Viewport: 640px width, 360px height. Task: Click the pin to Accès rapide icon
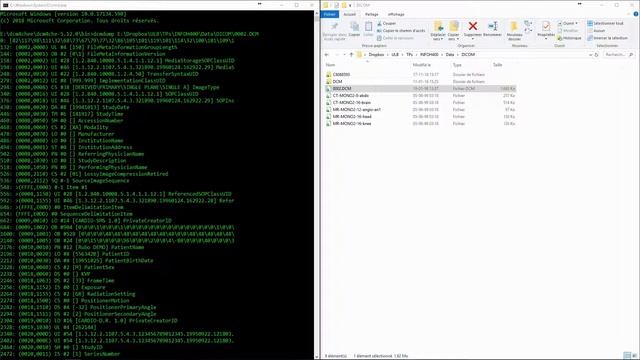[x=334, y=27]
